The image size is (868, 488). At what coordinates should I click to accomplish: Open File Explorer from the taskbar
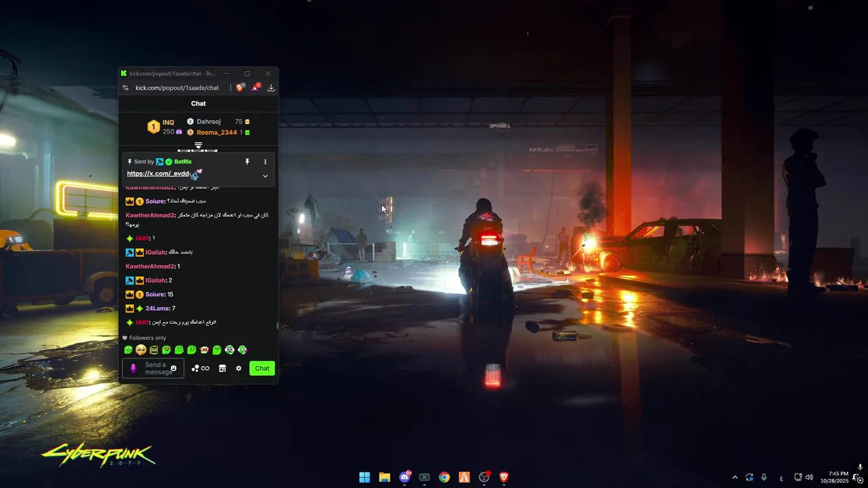coord(384,477)
